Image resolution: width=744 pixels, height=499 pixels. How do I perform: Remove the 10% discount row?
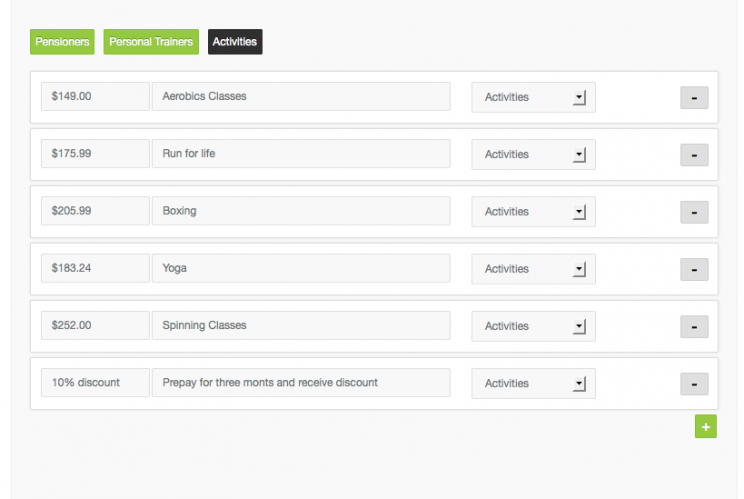coord(694,384)
